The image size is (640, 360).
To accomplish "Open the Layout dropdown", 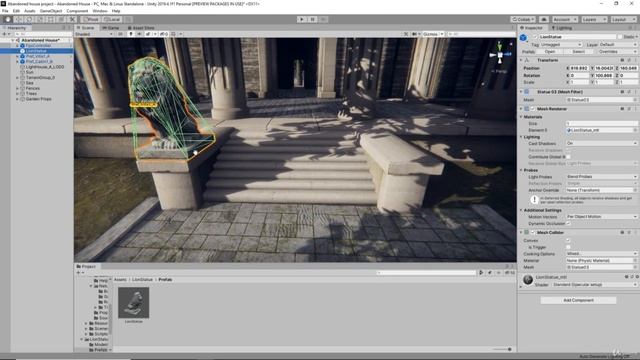I will [x=623, y=19].
